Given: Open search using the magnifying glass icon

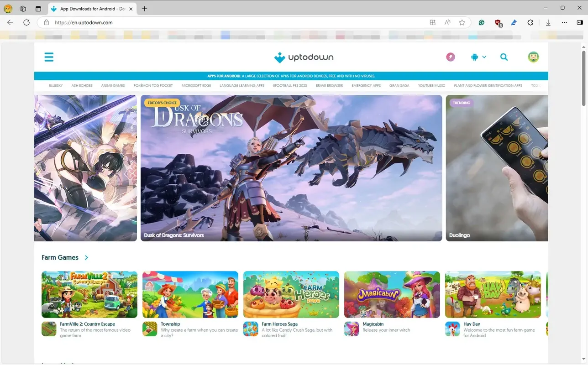Looking at the screenshot, I should pyautogui.click(x=504, y=57).
